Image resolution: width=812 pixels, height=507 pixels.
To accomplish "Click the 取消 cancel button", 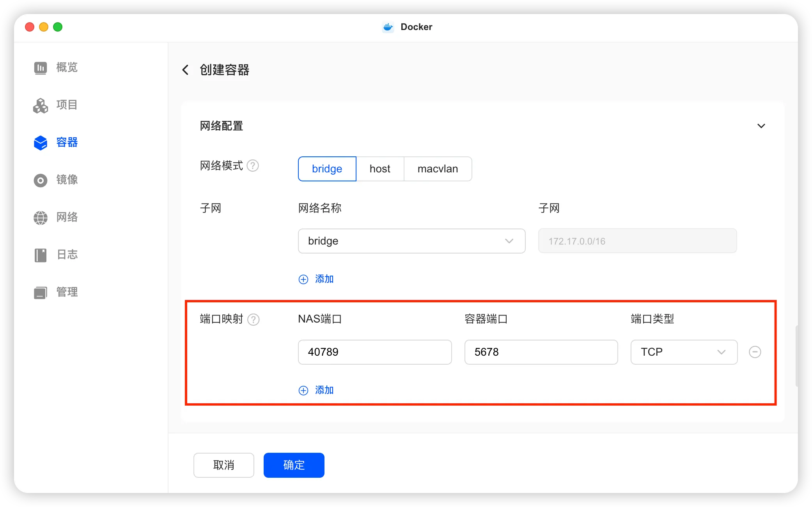I will point(224,465).
